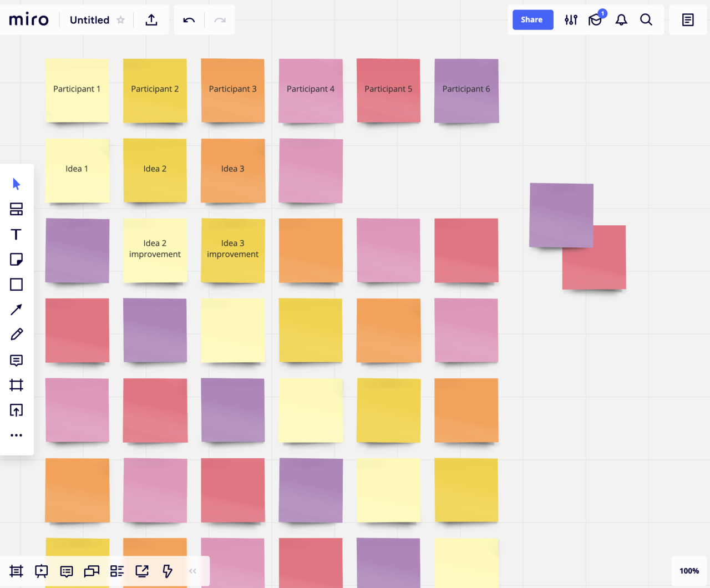Viewport: 710px width, 588px height.
Task: Select the connection line arrow tool
Action: tap(17, 310)
